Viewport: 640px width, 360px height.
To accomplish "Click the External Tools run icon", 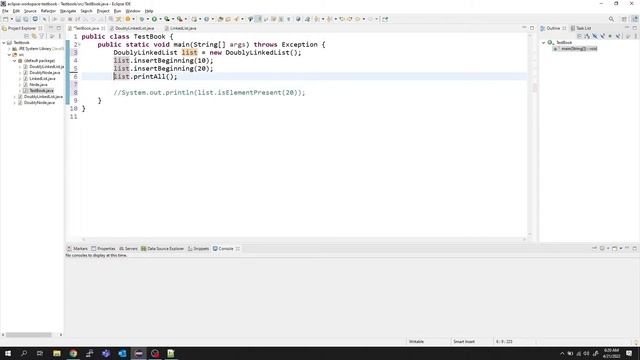I will pos(180,19).
